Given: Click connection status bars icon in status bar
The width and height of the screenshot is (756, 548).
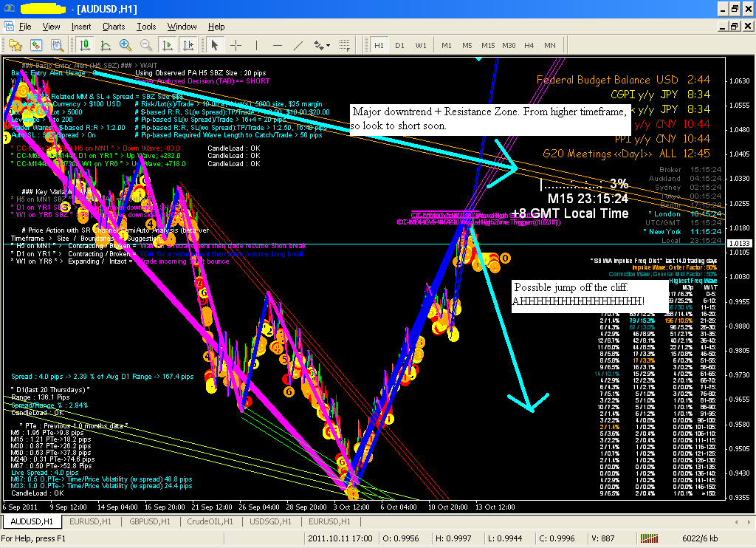Looking at the screenshot, I should click(x=649, y=538).
